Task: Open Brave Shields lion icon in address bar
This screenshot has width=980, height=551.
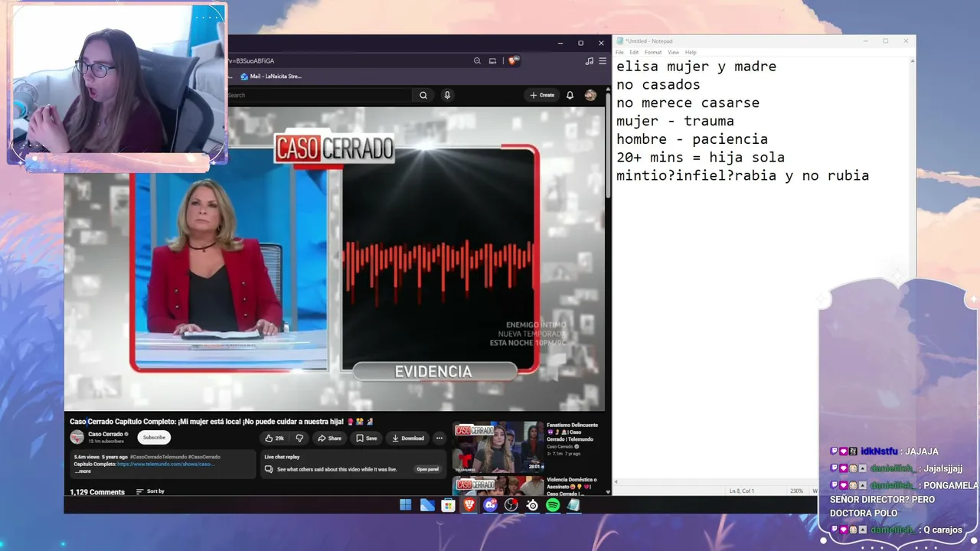Action: [514, 60]
